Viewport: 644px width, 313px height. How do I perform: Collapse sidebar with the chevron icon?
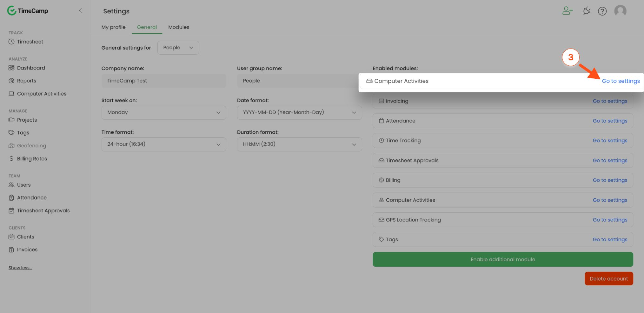[x=80, y=11]
